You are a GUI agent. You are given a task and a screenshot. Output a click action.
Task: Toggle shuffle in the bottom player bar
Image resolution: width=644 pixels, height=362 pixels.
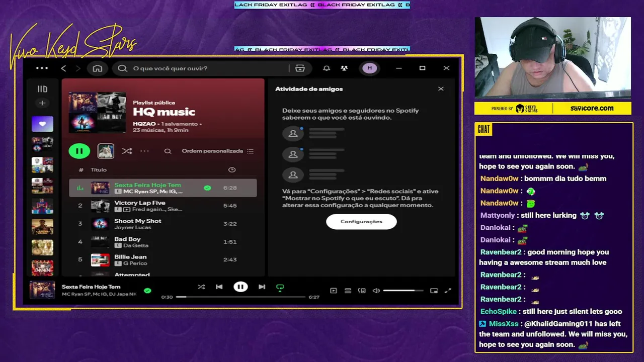pos(201,287)
